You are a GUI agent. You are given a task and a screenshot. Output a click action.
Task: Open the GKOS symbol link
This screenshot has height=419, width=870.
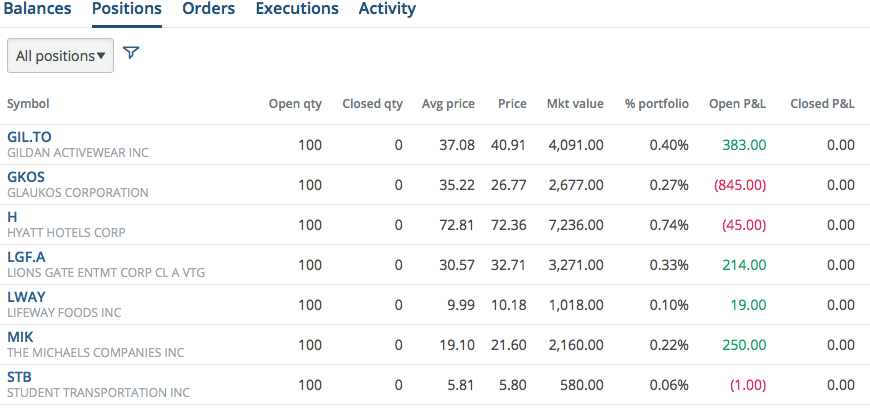[26, 177]
